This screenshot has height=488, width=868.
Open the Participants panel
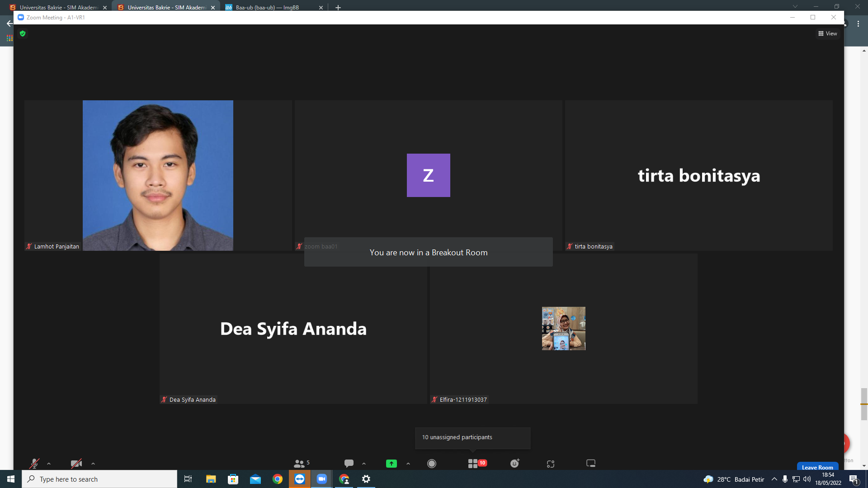[302, 464]
